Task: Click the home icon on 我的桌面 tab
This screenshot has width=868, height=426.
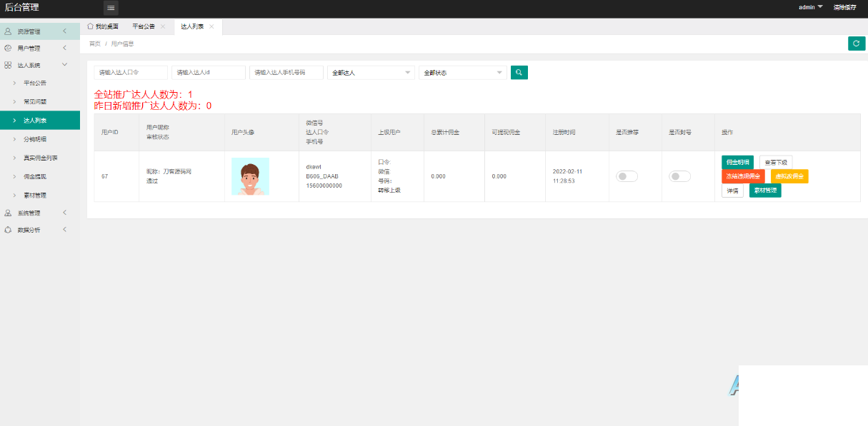Action: click(x=90, y=26)
